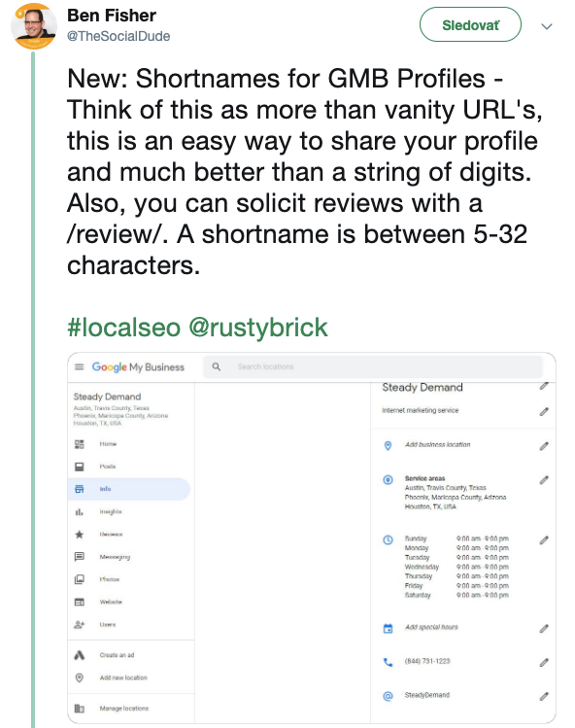Click the Users add-person icon
This screenshot has height=728, width=575.
pyautogui.click(x=80, y=624)
